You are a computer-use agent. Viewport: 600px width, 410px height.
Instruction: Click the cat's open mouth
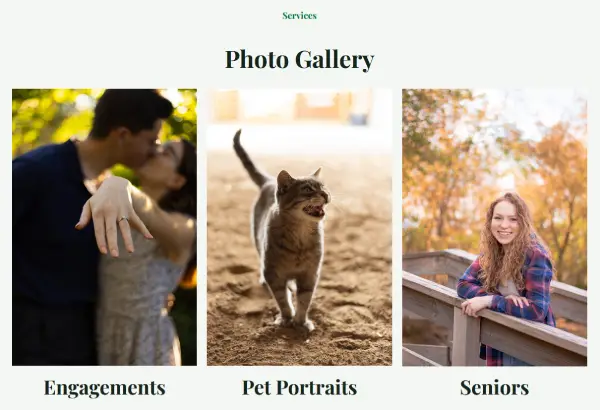(x=315, y=210)
